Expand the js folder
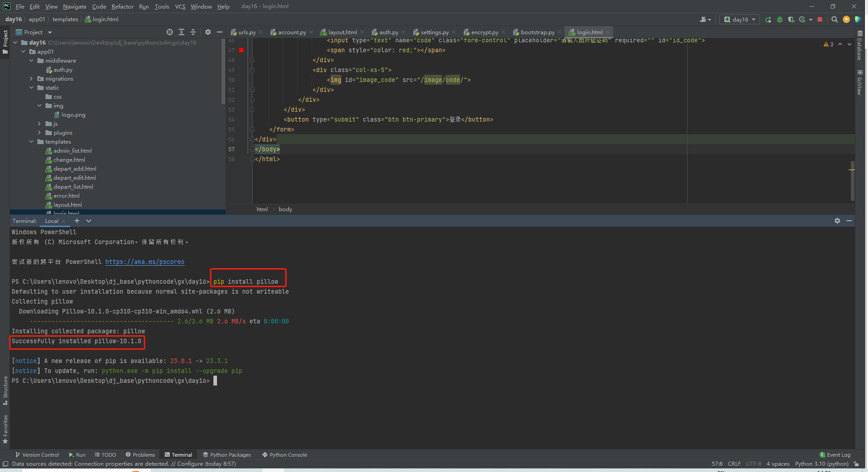This screenshot has width=868, height=472. coord(40,124)
